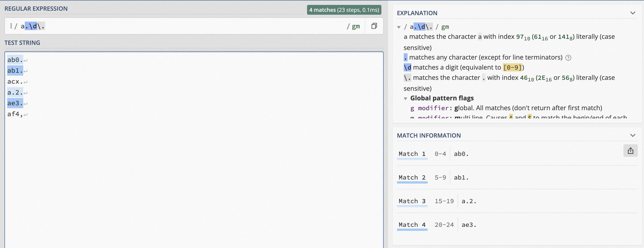The image size is (644, 248).
Task: Open help icon beside line terminators
Action: point(568,58)
